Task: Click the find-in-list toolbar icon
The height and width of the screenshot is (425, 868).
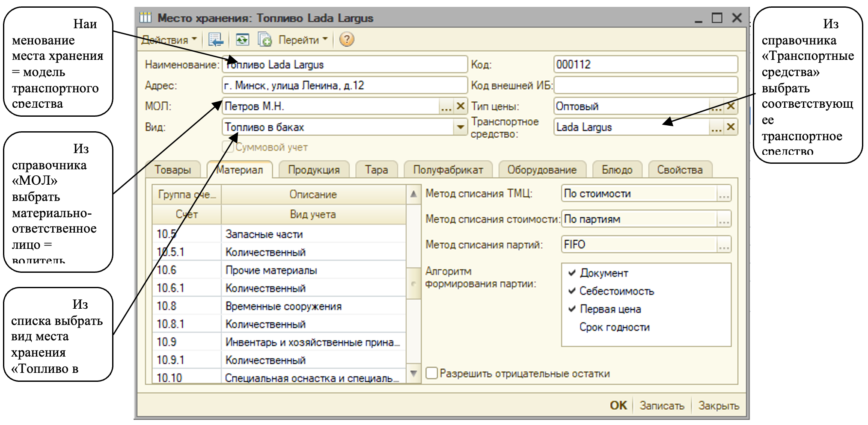Action: coord(216,40)
